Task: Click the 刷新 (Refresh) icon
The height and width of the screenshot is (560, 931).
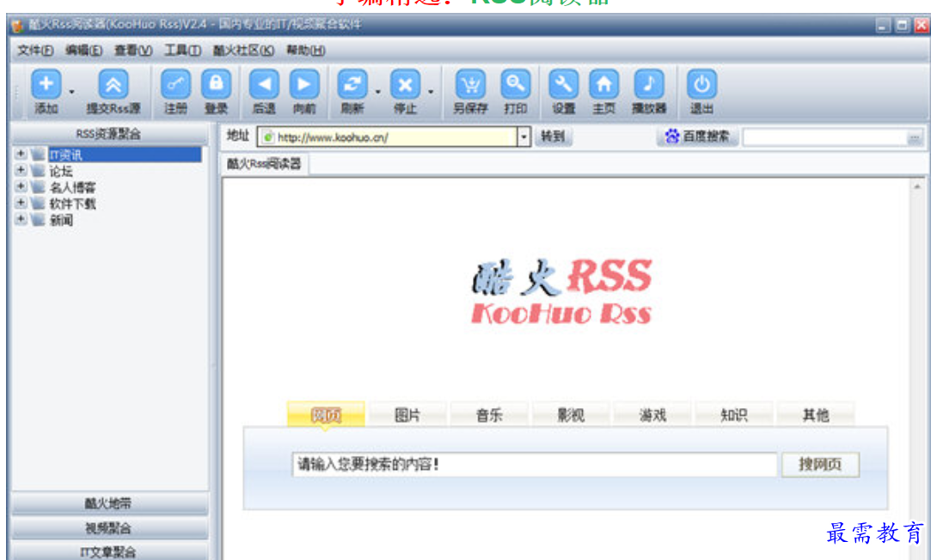Action: [352, 84]
